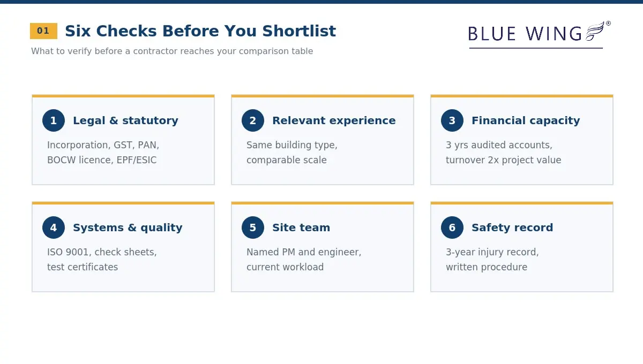The height and width of the screenshot is (364, 643).
Task: Click the BOCW licence, EPF/ESIC text
Action: click(x=102, y=160)
